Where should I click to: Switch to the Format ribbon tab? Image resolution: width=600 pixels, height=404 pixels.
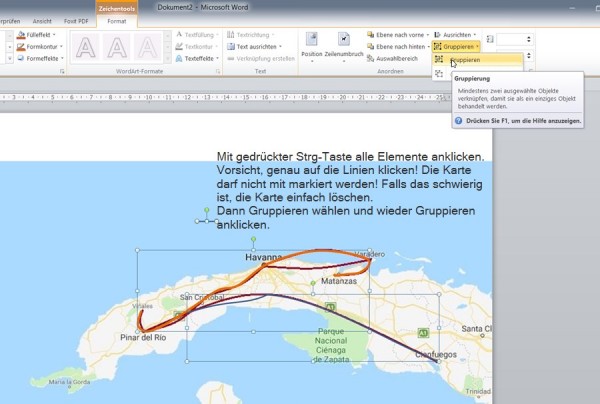coord(117,21)
